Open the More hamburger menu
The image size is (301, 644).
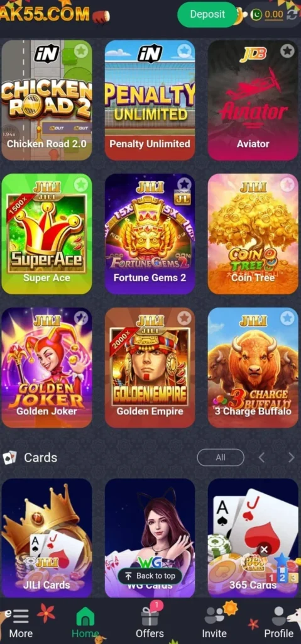click(x=21, y=616)
